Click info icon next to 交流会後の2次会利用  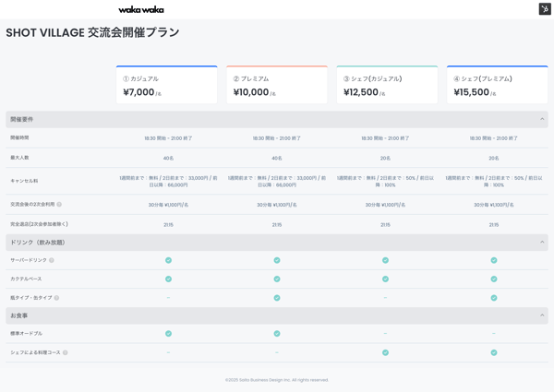click(x=59, y=205)
